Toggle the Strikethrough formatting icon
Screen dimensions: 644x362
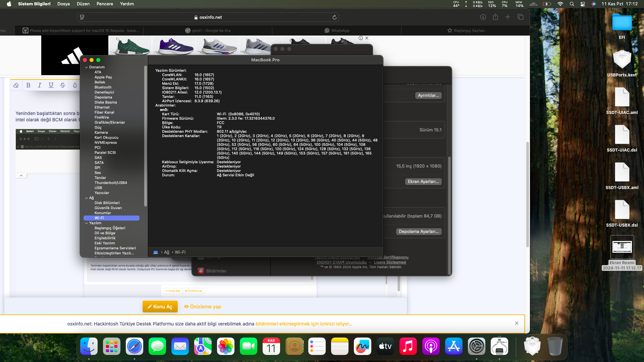62,85
